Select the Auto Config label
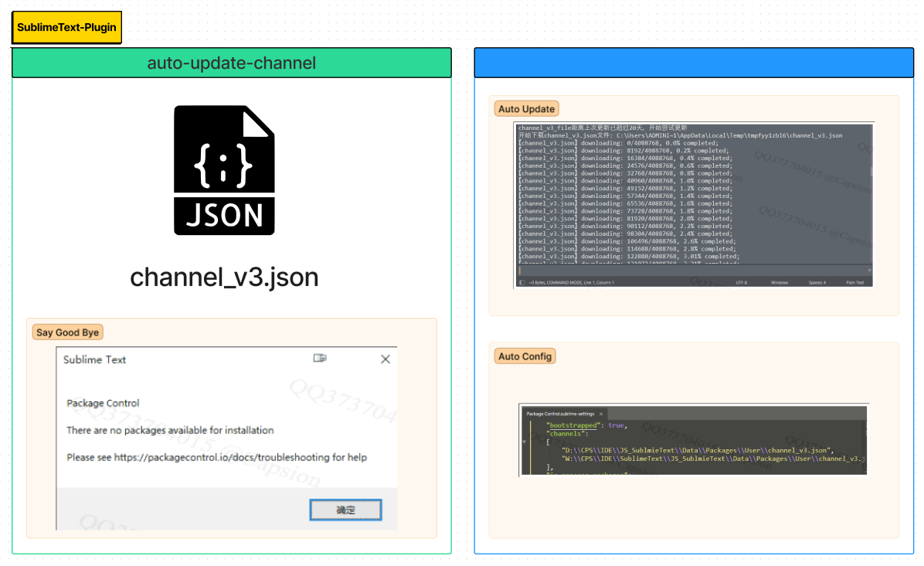The height and width of the screenshot is (566, 924). 525,356
